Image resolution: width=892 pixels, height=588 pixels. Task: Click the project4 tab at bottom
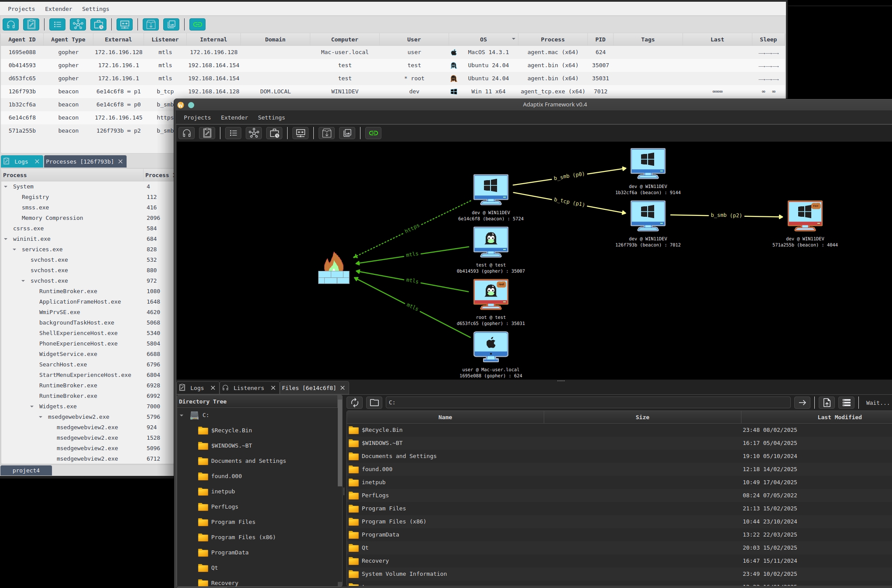(26, 470)
